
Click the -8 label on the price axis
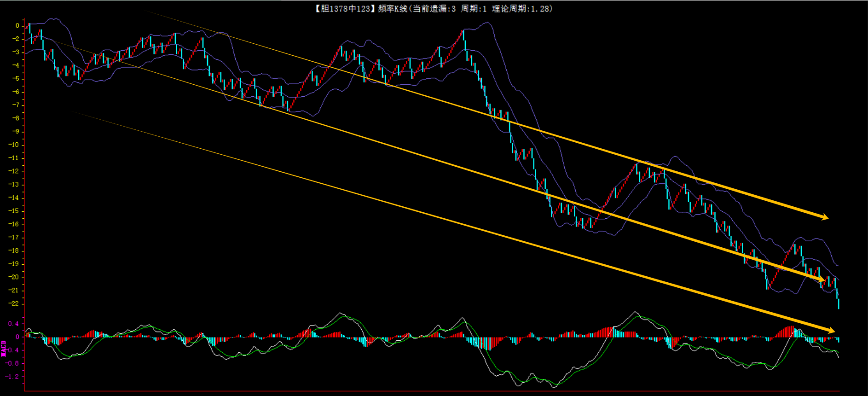pos(16,118)
